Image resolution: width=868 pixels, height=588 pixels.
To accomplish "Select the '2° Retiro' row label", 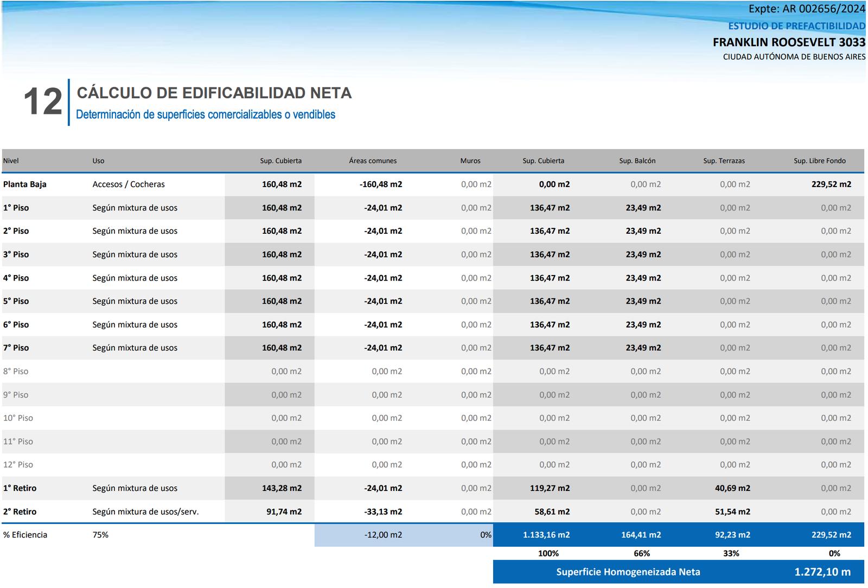I will tap(20, 512).
